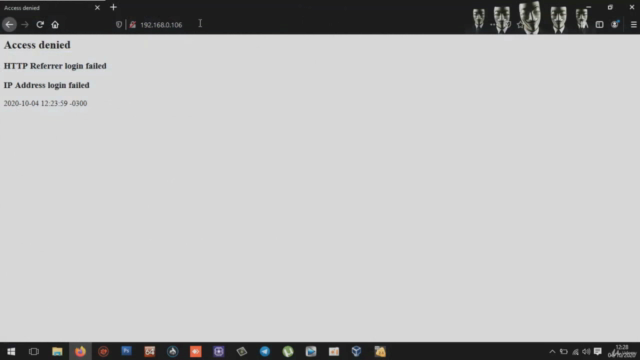This screenshot has height=360, width=640.
Task: Open Task View on the taskbar
Action: tap(34, 351)
